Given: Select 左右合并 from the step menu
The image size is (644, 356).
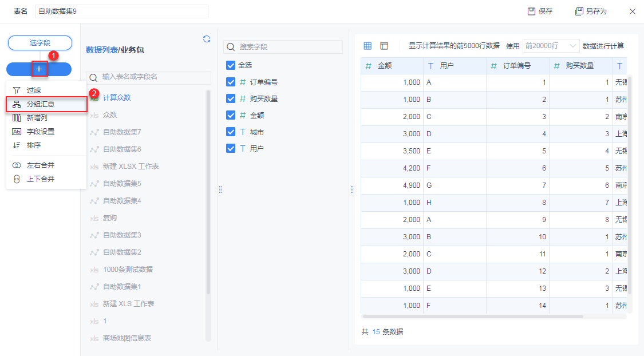Looking at the screenshot, I should click(46, 165).
